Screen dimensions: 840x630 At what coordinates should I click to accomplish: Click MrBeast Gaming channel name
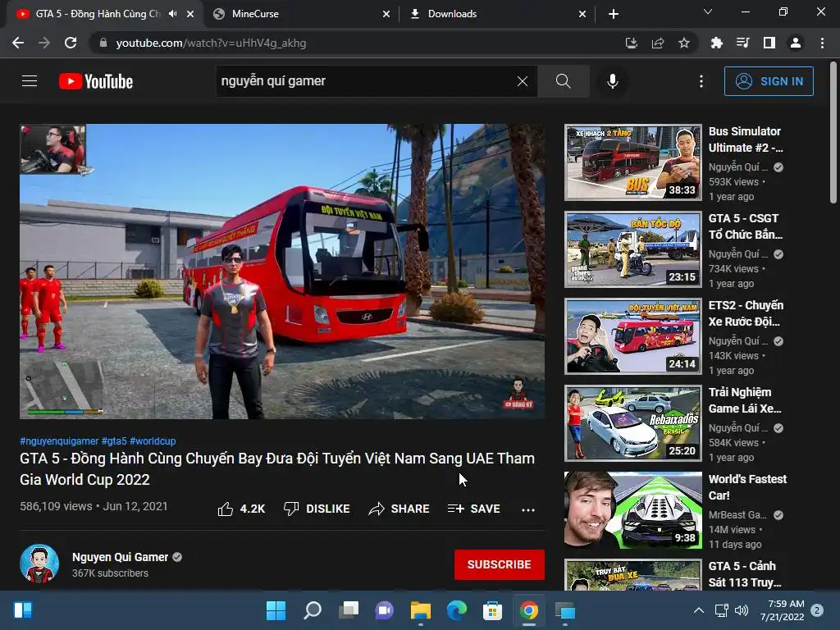pyautogui.click(x=737, y=515)
